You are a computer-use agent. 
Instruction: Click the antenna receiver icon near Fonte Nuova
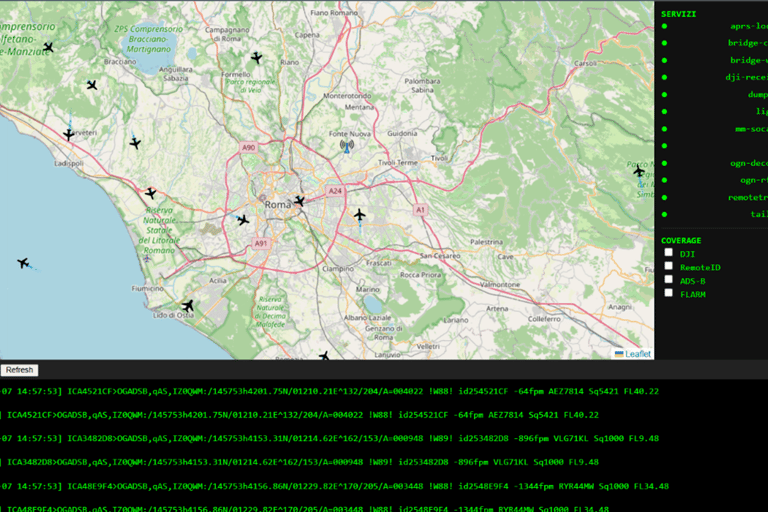347,146
